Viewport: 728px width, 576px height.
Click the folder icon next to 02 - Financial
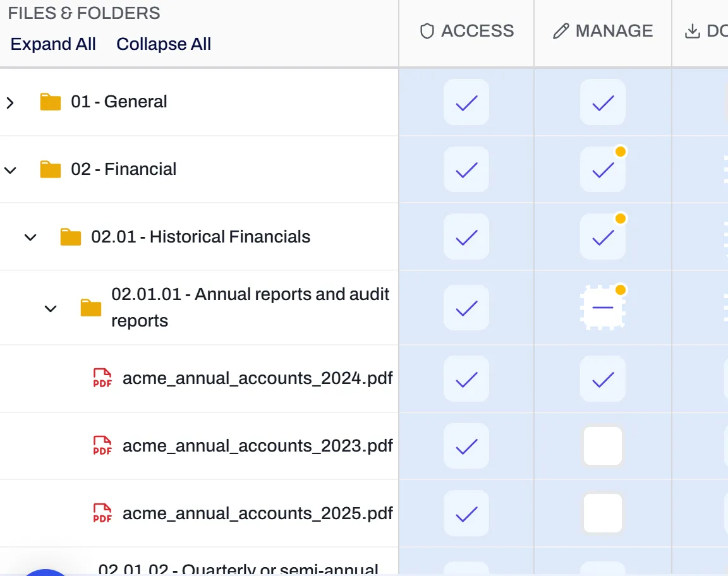pos(51,169)
